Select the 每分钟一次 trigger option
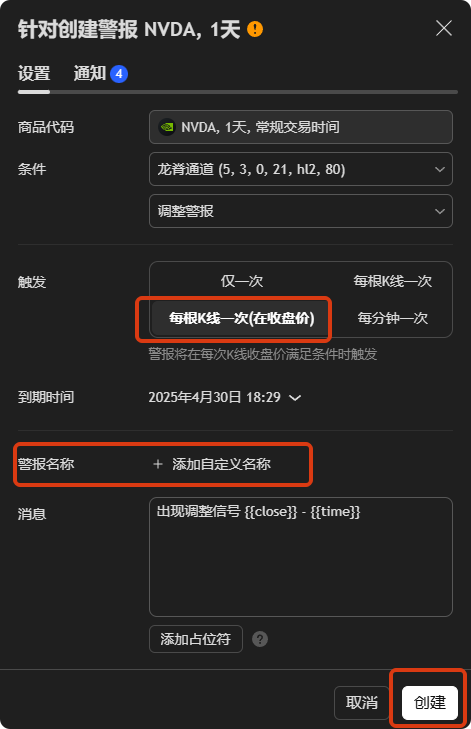 point(392,318)
